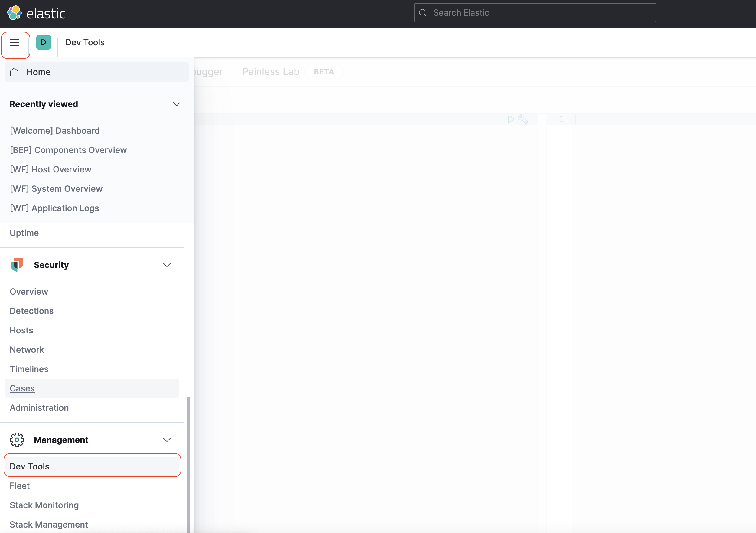
Task: Open the [Welcome] Dashboard recent item
Action: pyautogui.click(x=55, y=131)
